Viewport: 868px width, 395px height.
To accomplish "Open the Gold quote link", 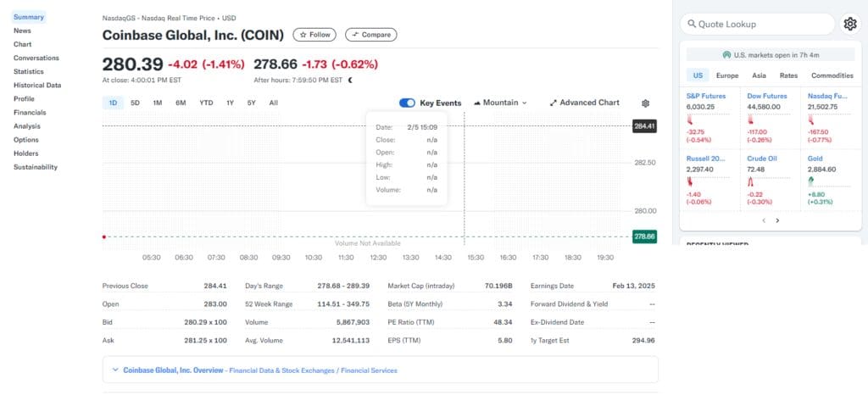I will [x=815, y=159].
